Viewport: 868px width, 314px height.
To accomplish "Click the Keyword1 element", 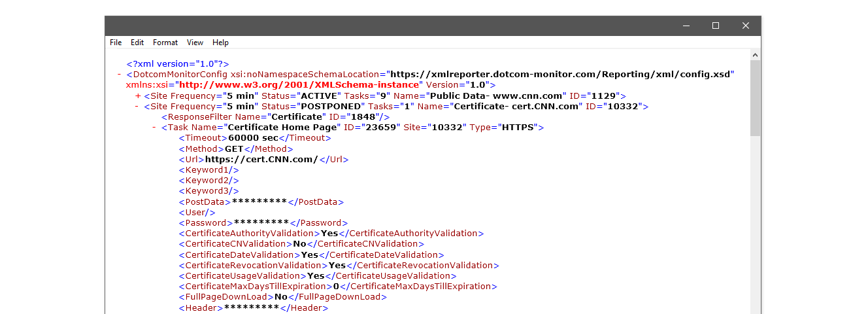I will pyautogui.click(x=209, y=170).
